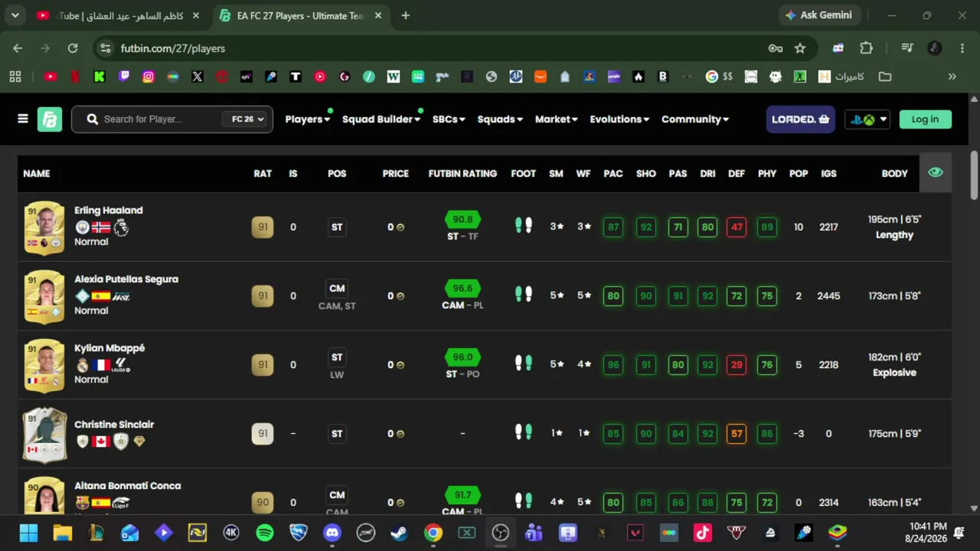Sort by FUTBIN RATING column header
This screenshot has width=980, height=551.
point(462,174)
